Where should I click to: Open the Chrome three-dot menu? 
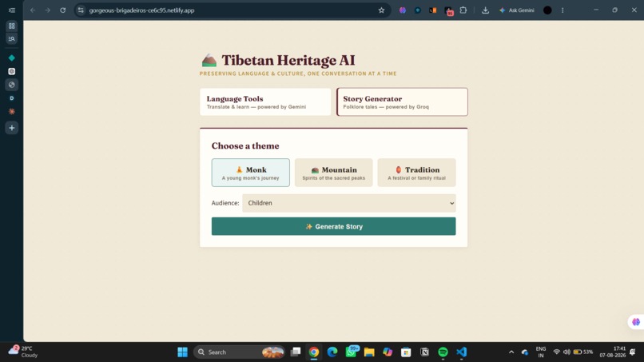point(563,10)
